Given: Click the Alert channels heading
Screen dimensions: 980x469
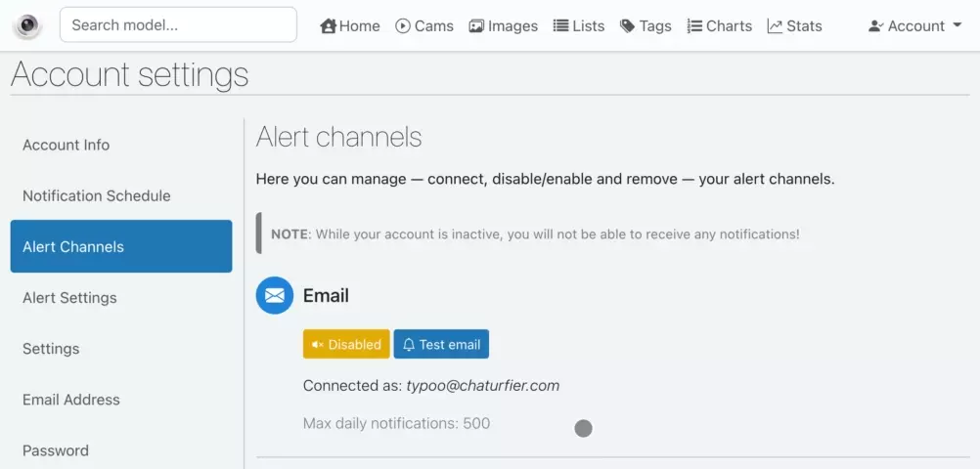Looking at the screenshot, I should (x=338, y=137).
